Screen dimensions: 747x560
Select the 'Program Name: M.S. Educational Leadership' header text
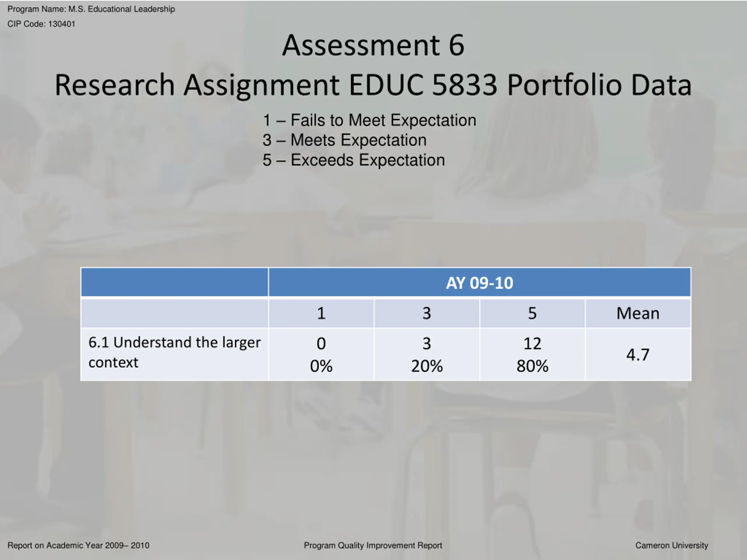[x=91, y=9]
